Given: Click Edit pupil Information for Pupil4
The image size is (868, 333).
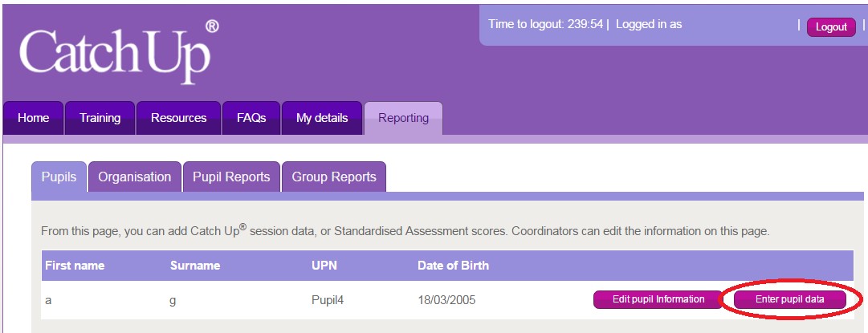Looking at the screenshot, I should (x=658, y=299).
